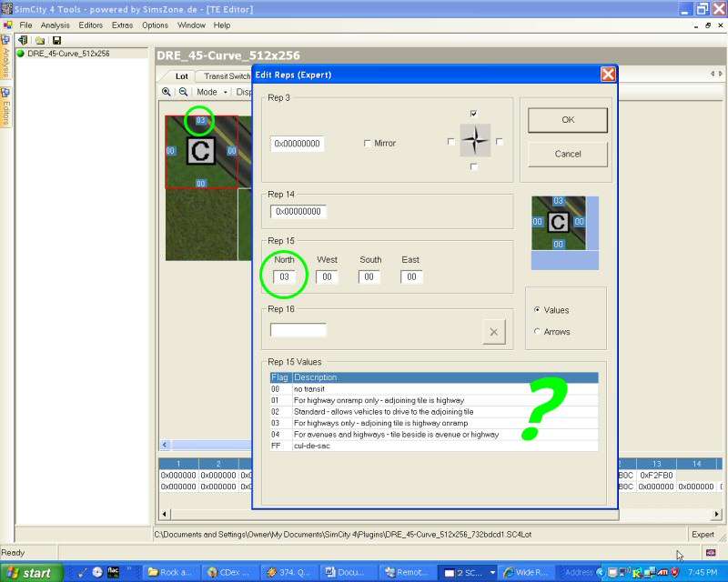This screenshot has height=582, width=728.
Task: Click the previous-tab arrow at top right
Action: 713,74
